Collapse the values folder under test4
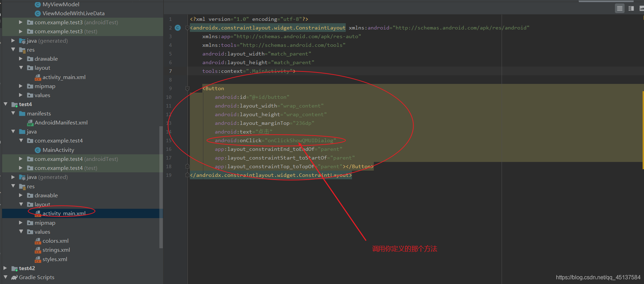Viewport: 644px width, 284px height. pyautogui.click(x=21, y=232)
